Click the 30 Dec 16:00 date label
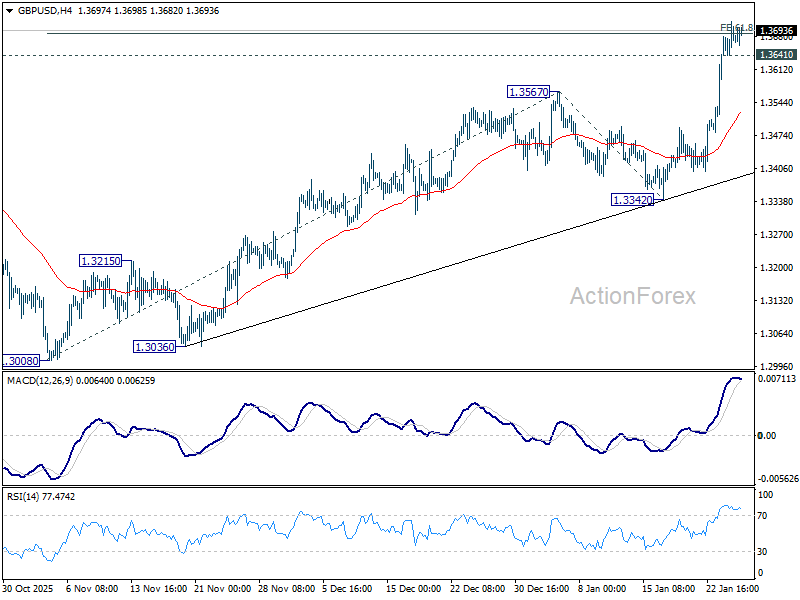Viewport: 800px width, 600px height. coord(542,588)
